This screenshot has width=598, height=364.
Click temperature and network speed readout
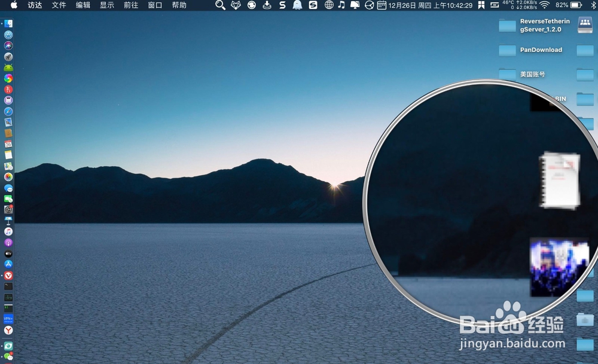[x=520, y=5]
